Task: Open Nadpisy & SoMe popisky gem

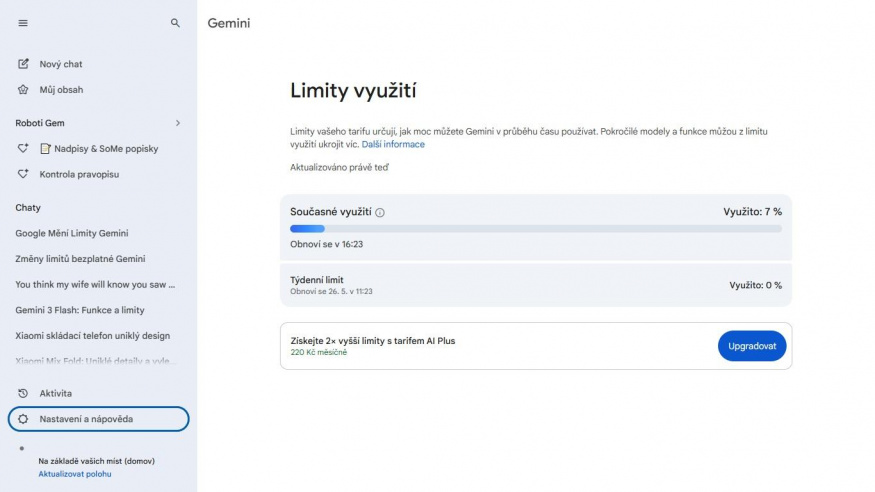Action: 99,148
